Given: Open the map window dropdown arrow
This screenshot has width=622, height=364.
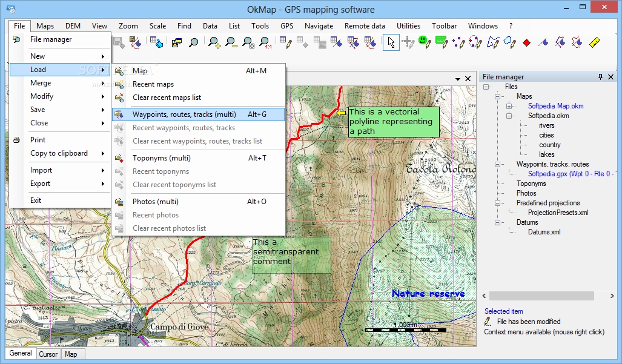Looking at the screenshot, I should pyautogui.click(x=457, y=79).
